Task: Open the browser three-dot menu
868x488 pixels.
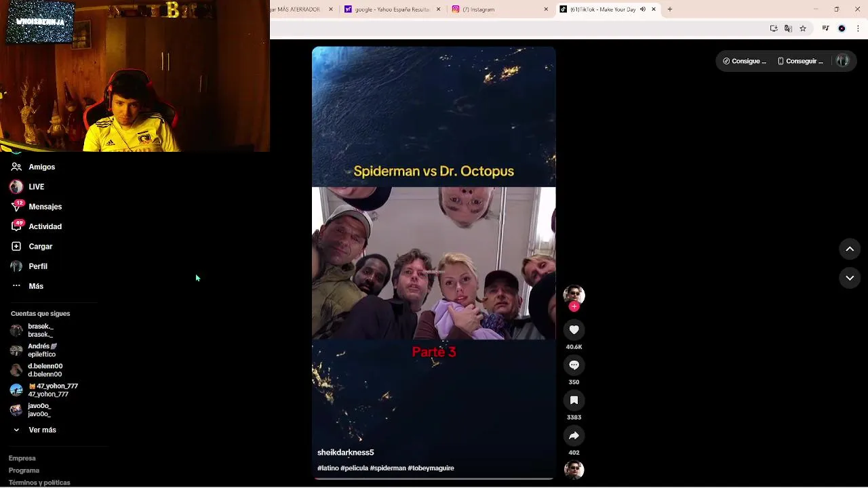Action: pos(858,28)
